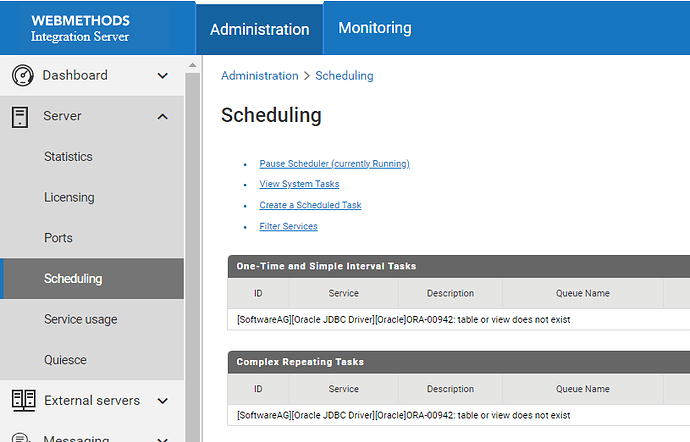Click the Administration breadcrumb link
Image resolution: width=690 pixels, height=442 pixels.
pos(260,76)
